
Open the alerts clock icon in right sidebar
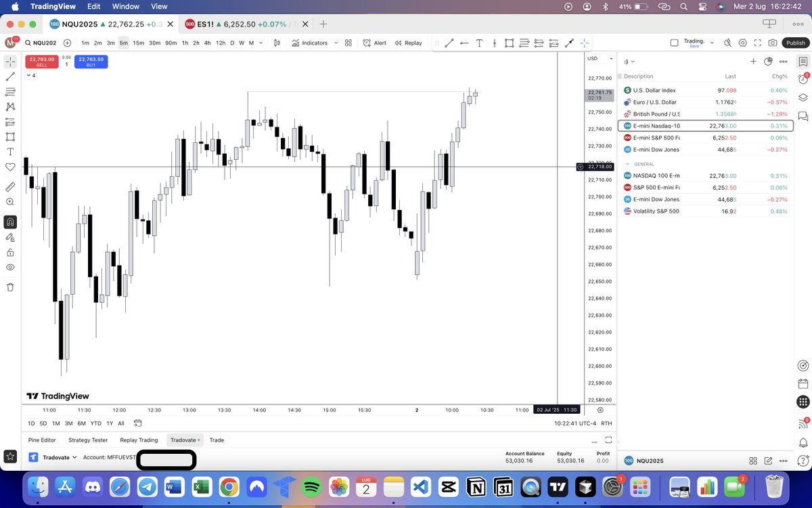click(x=803, y=79)
